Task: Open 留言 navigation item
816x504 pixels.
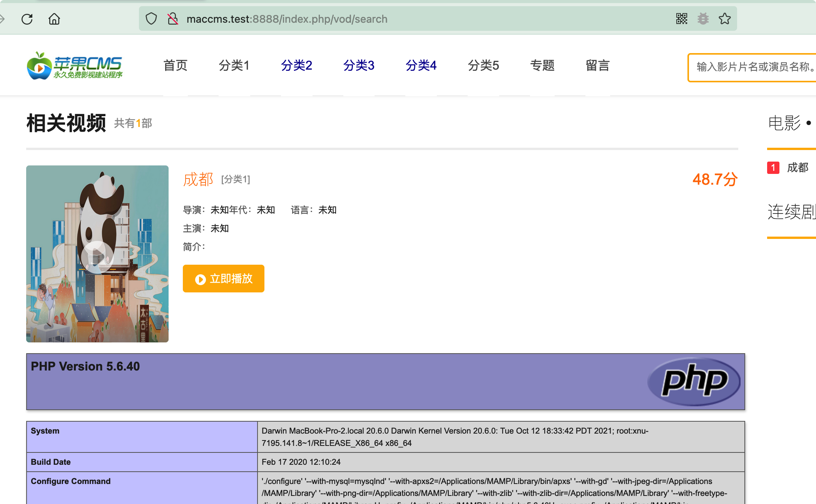Action: [x=598, y=65]
